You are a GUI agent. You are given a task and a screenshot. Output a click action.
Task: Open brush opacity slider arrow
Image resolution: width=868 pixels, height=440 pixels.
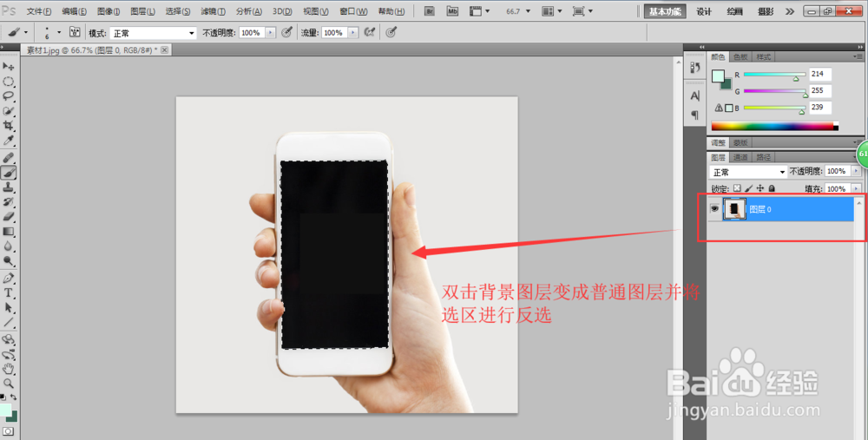[x=271, y=33]
